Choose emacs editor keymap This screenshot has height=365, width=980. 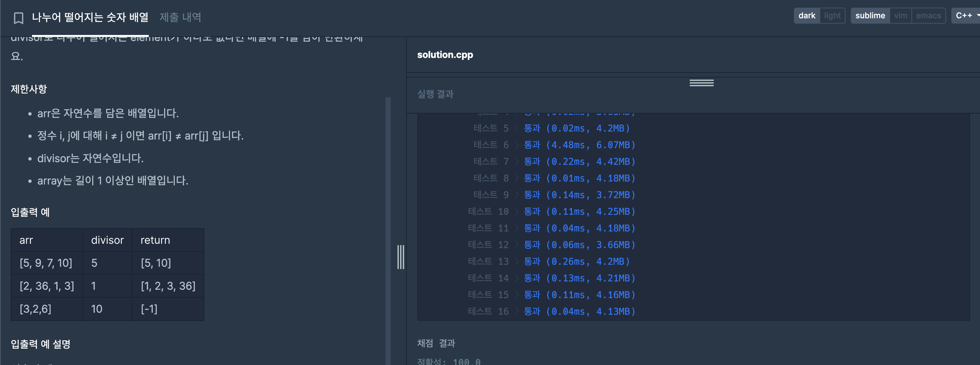[x=928, y=16]
